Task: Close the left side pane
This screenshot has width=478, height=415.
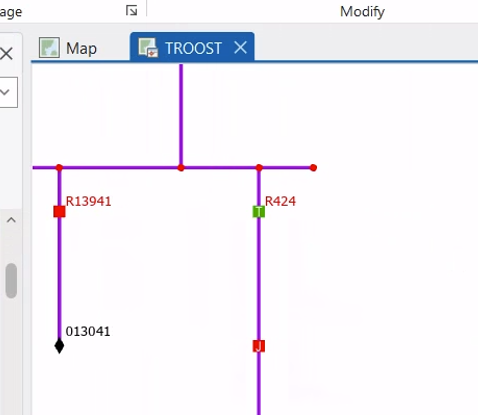Action: click(x=6, y=53)
